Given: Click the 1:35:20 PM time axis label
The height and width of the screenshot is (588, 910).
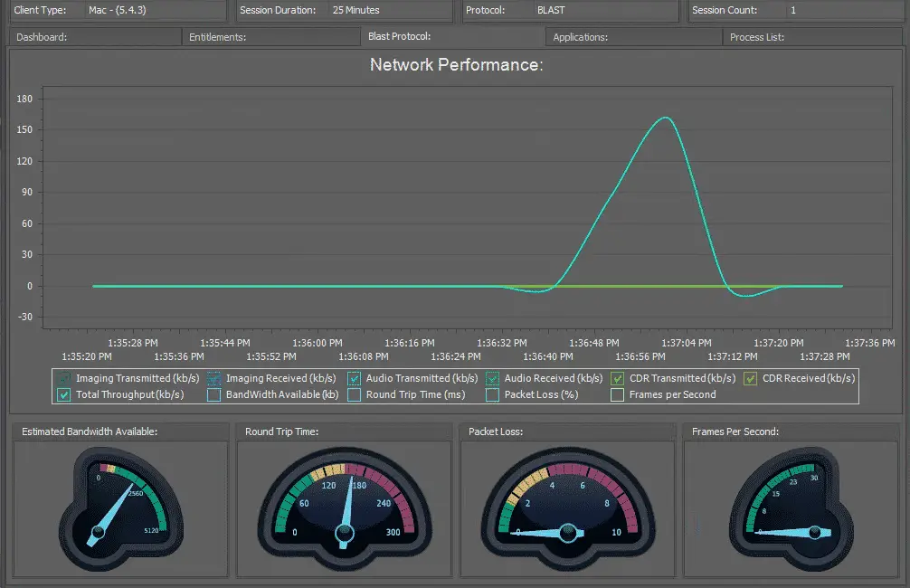Looking at the screenshot, I should click(87, 356).
